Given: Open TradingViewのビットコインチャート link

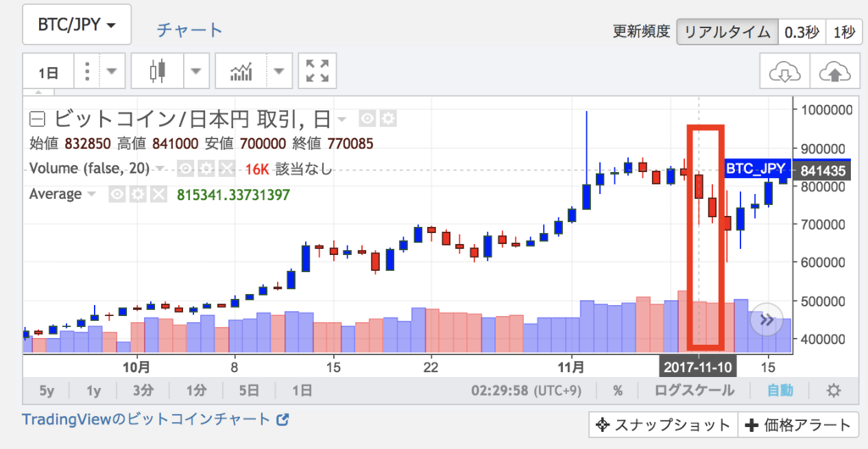Looking at the screenshot, I should pyautogui.click(x=156, y=419).
